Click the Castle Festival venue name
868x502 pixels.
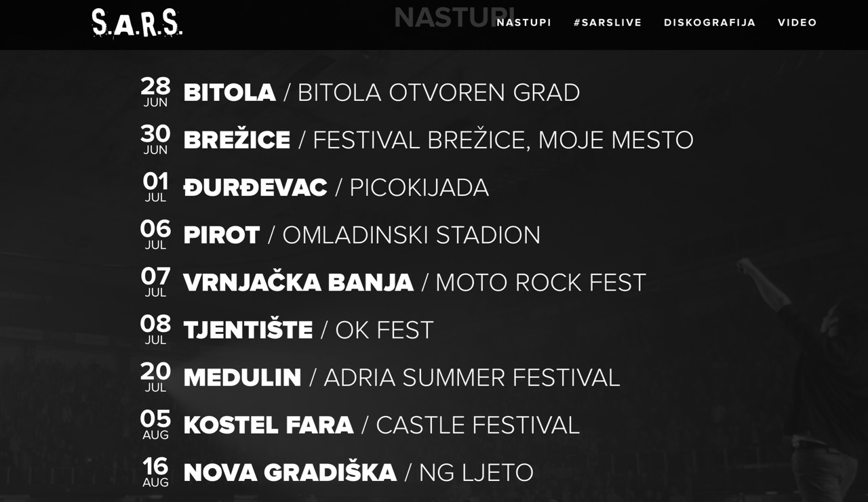477,425
